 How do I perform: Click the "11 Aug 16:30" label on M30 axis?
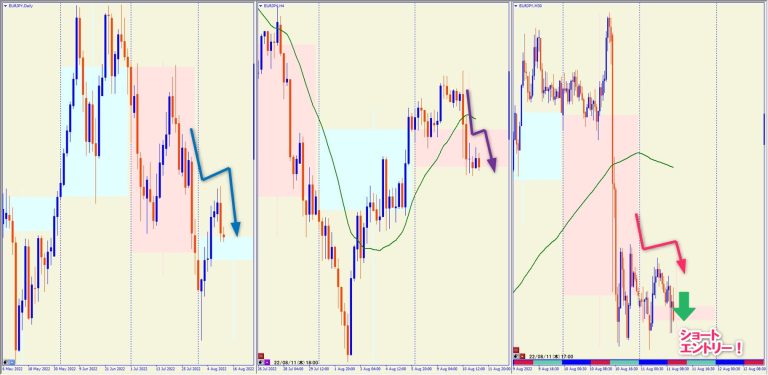click(704, 368)
